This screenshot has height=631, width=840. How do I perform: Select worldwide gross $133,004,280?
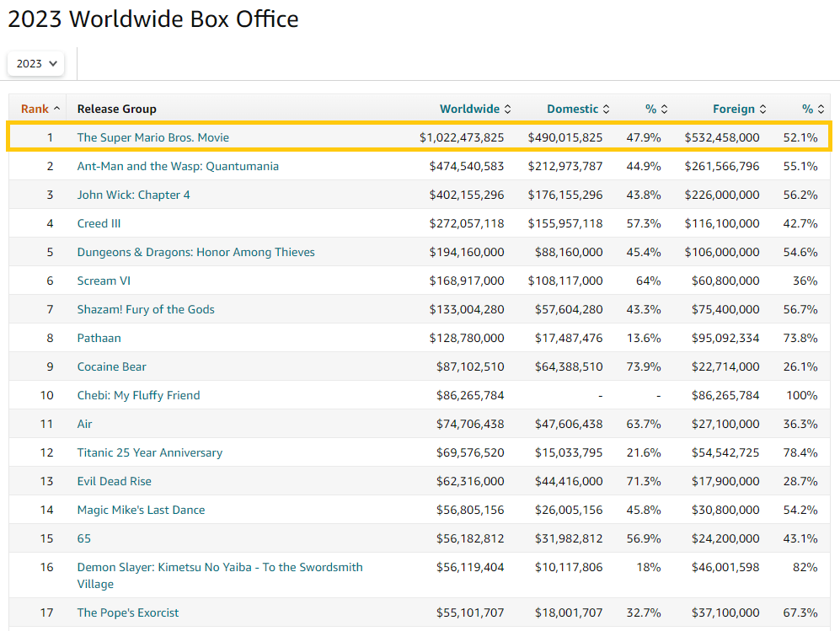pos(467,310)
